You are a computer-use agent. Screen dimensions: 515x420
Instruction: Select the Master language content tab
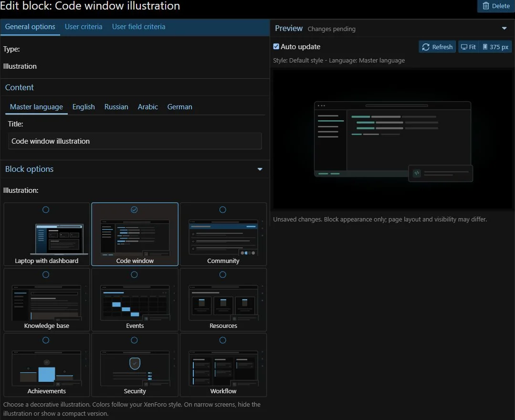tap(36, 107)
